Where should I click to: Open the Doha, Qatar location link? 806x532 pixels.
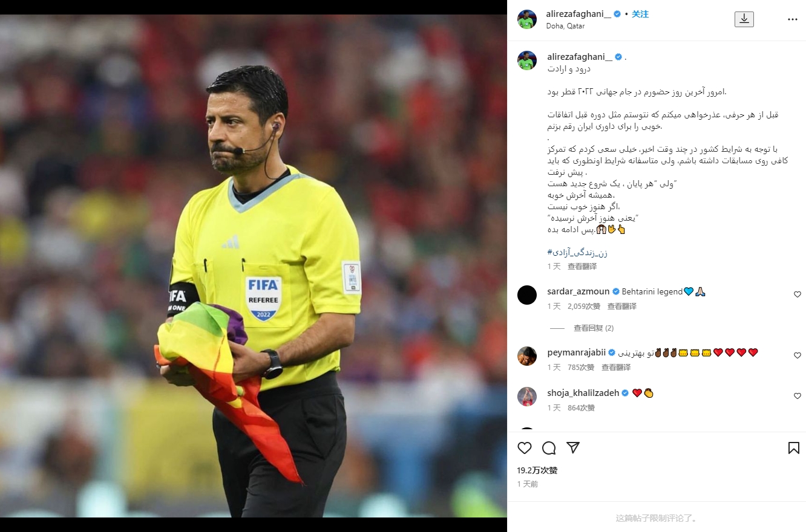tap(565, 26)
